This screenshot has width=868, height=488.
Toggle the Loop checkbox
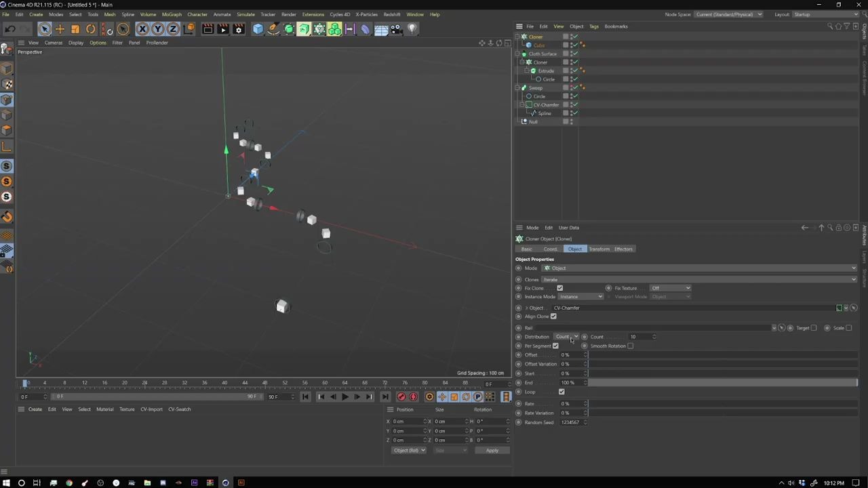point(561,392)
